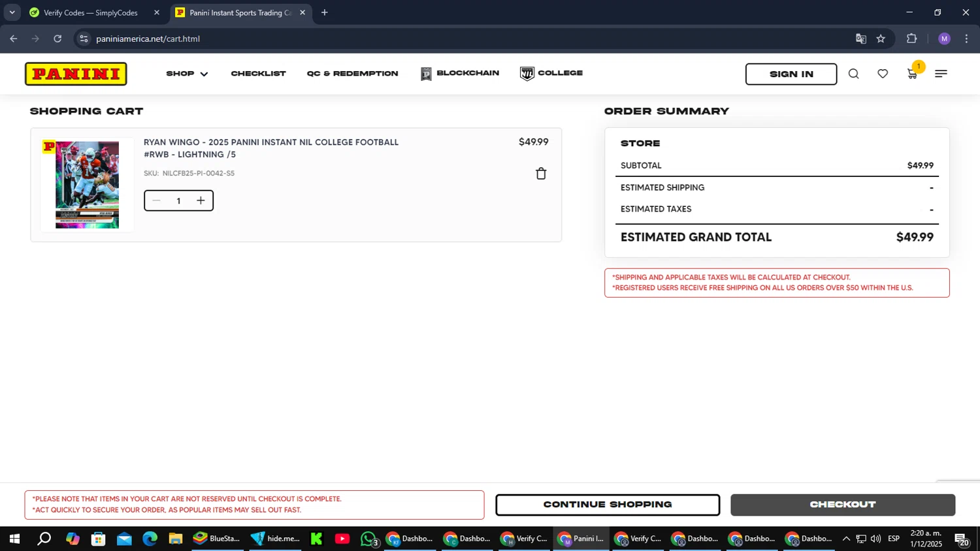This screenshot has height=551, width=980.
Task: Click the ESTIMATED TAXES label
Action: coord(656,209)
